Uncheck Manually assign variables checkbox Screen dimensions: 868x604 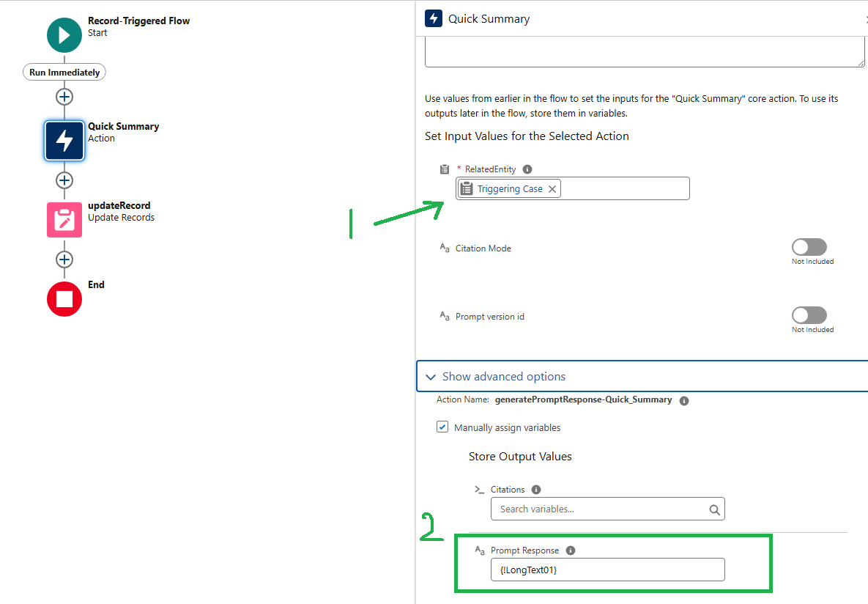(x=442, y=427)
